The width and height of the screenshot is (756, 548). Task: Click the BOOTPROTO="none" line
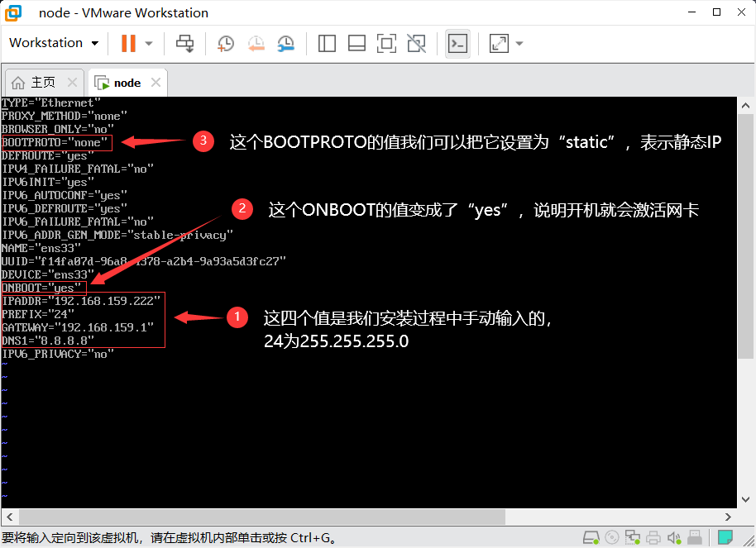point(55,143)
